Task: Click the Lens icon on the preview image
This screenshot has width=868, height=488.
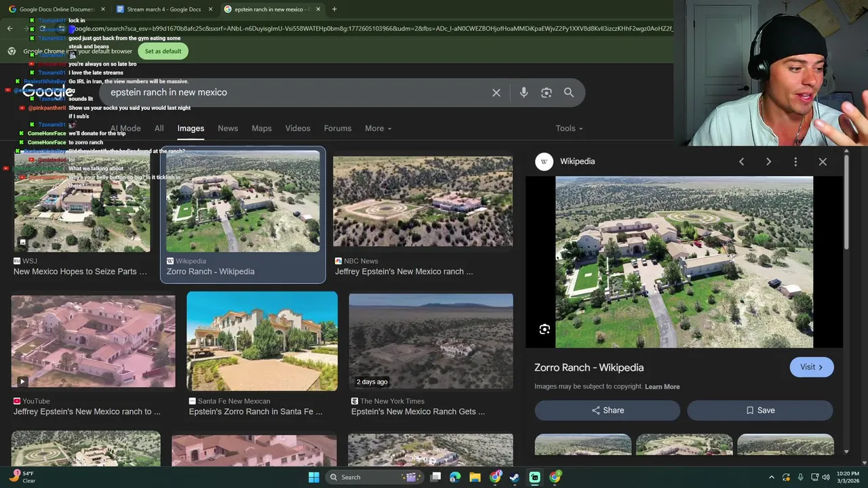Action: pos(545,329)
